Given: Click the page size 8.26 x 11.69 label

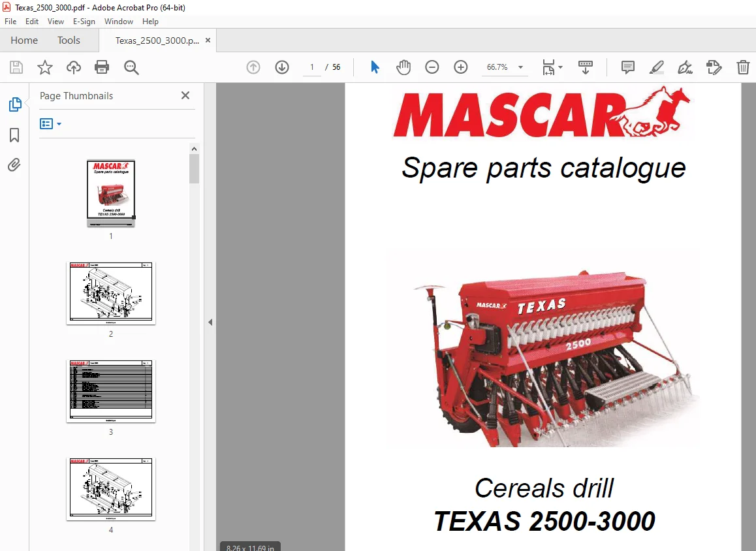Looking at the screenshot, I should 250,548.
